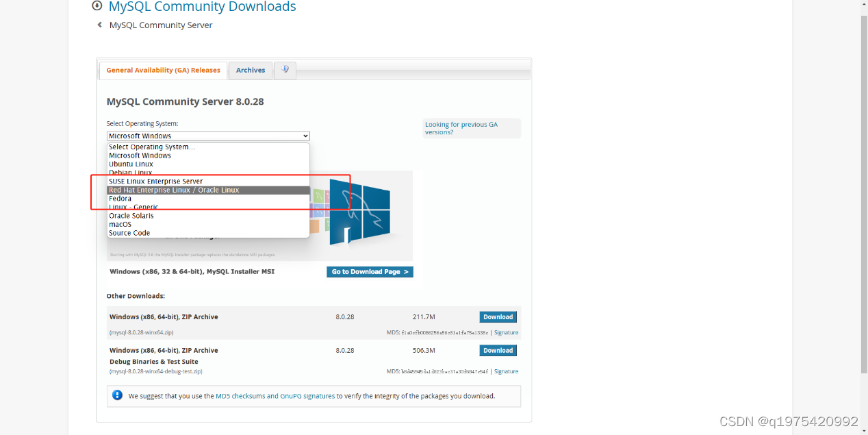Click the blue info icon beside MD5 suggestion
Screen dimensions: 868x435
coord(117,395)
